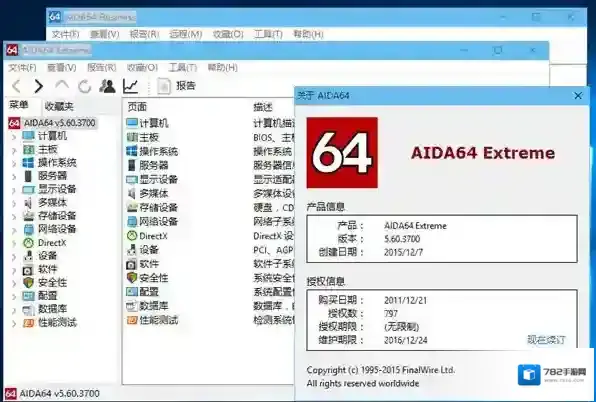Open the 工具(T) menu in AIDA64 Extreme
Image resolution: width=596 pixels, height=402 pixels.
[x=183, y=68]
